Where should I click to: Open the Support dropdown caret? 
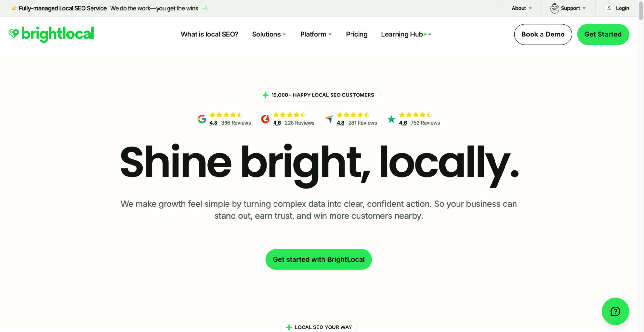click(584, 8)
